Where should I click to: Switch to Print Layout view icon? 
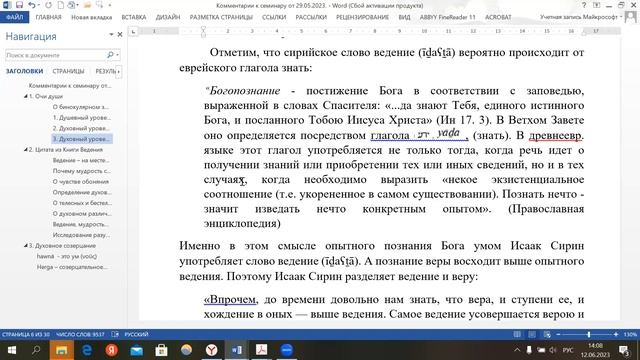pyautogui.click(x=532, y=334)
